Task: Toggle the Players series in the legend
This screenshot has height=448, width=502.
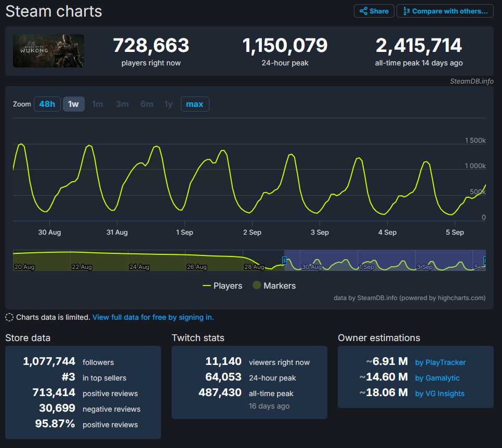Action: 222,286
